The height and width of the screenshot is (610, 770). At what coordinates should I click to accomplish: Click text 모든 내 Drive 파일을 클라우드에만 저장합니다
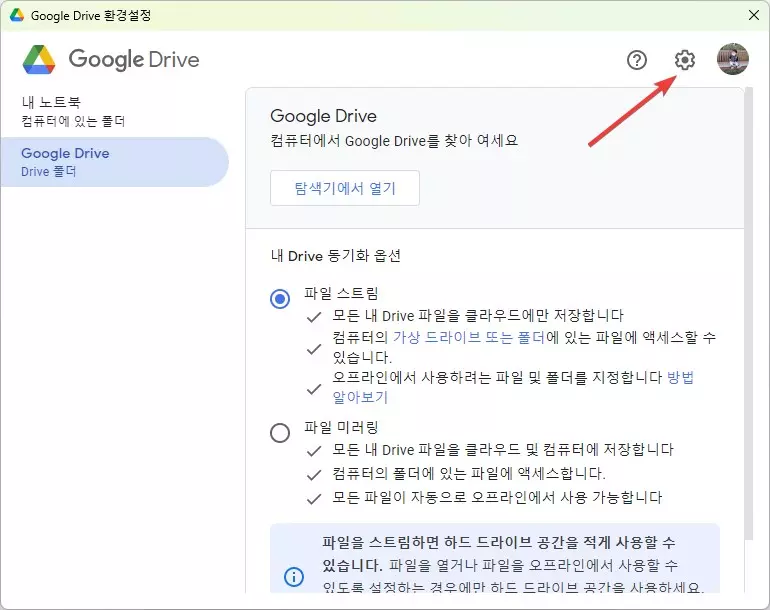(x=478, y=315)
